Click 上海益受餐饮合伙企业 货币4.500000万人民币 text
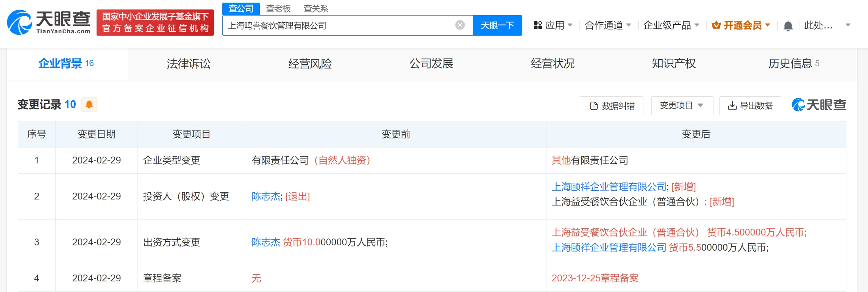The image size is (868, 292). tap(679, 232)
